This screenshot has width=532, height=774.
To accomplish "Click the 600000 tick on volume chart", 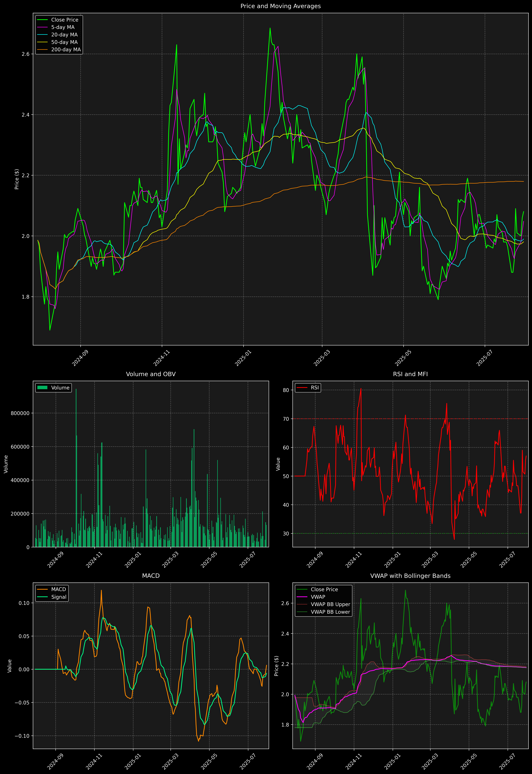I will (x=20, y=447).
